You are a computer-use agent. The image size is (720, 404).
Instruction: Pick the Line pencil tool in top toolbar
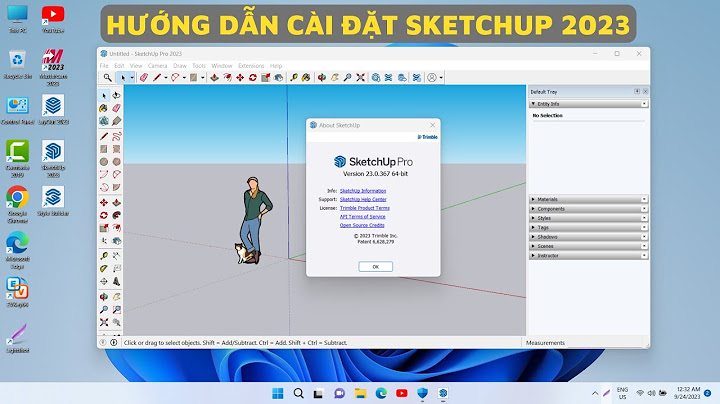157,78
